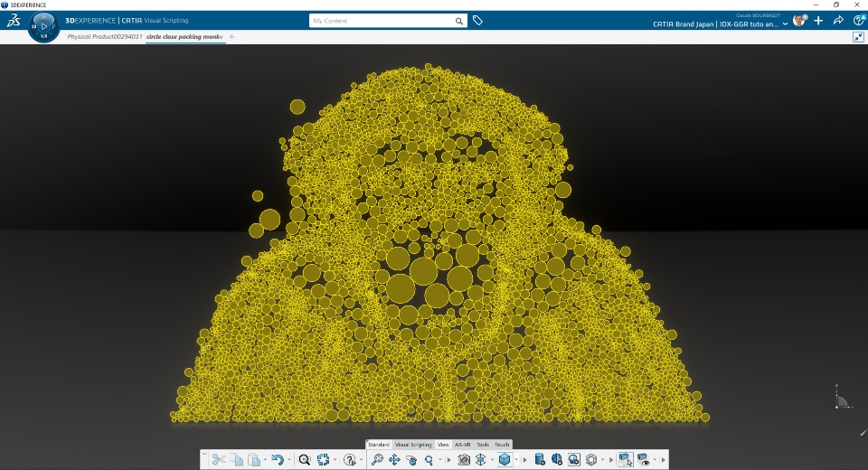The width and height of the screenshot is (868, 470).
Task: Switch to the Standard toolbar tab
Action: click(379, 445)
